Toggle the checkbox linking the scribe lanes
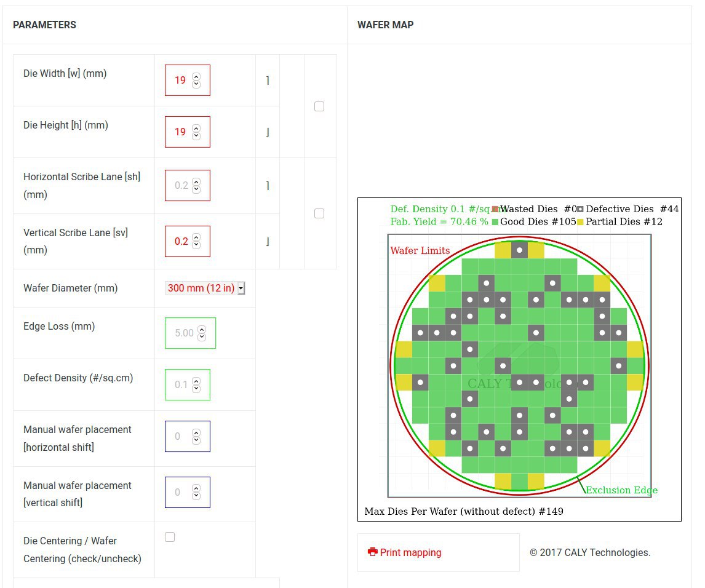The width and height of the screenshot is (705, 588). (319, 213)
